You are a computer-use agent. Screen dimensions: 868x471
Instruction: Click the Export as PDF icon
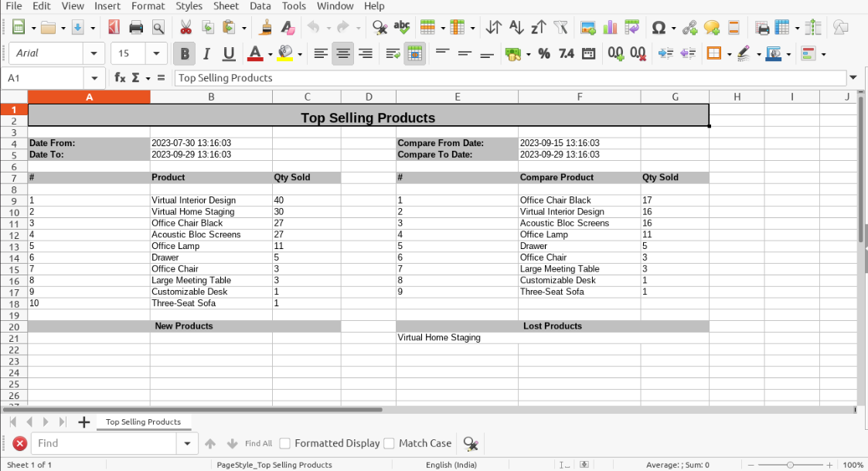pyautogui.click(x=114, y=27)
